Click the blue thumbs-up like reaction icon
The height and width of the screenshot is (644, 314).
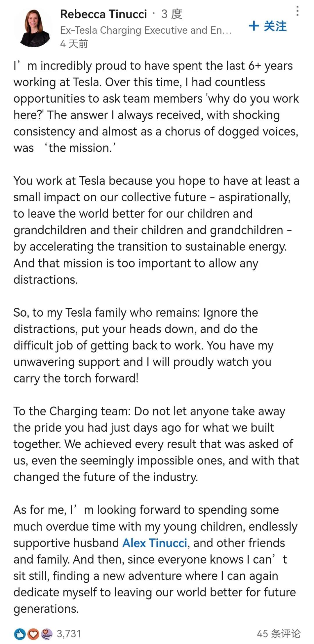(19, 634)
